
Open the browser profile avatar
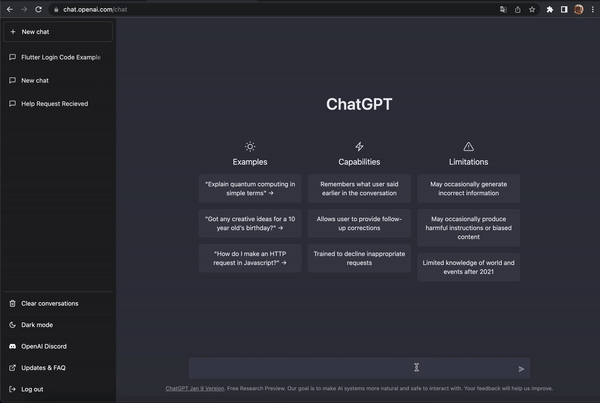(579, 10)
